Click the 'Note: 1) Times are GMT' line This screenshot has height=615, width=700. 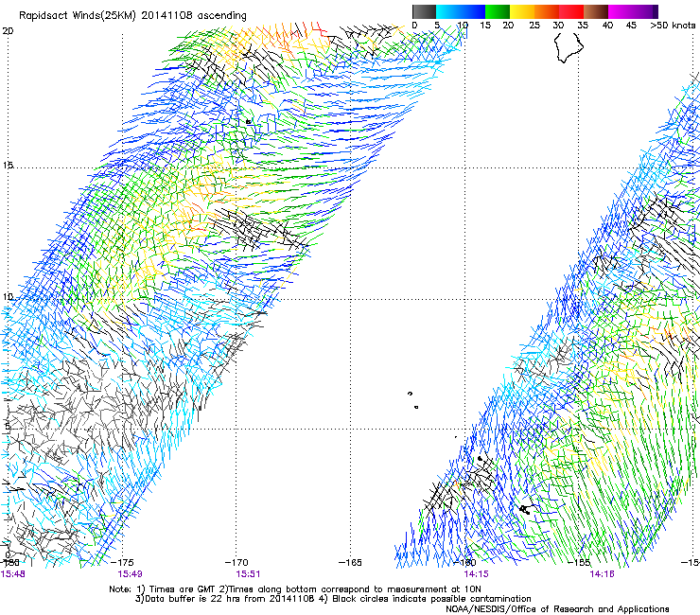(x=295, y=589)
